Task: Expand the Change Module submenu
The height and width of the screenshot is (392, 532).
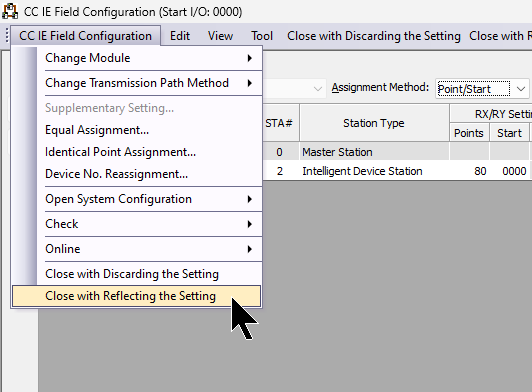Action: pyautogui.click(x=137, y=58)
